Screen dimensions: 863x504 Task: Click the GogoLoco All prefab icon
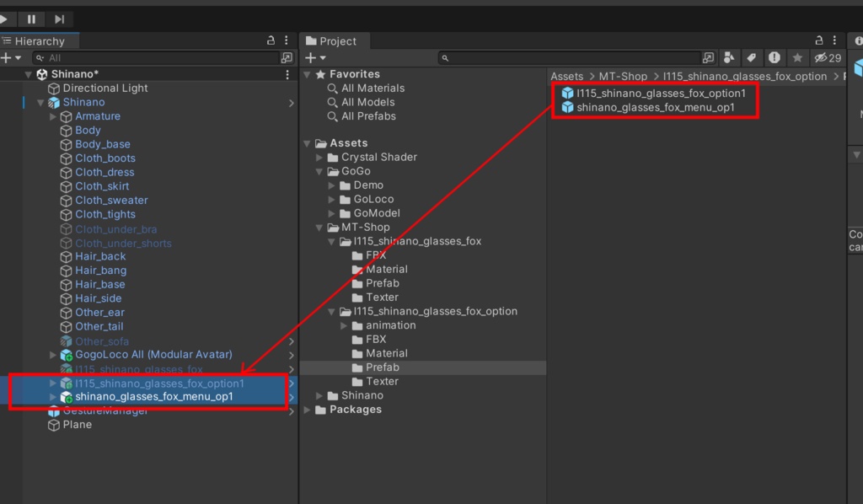pos(67,356)
